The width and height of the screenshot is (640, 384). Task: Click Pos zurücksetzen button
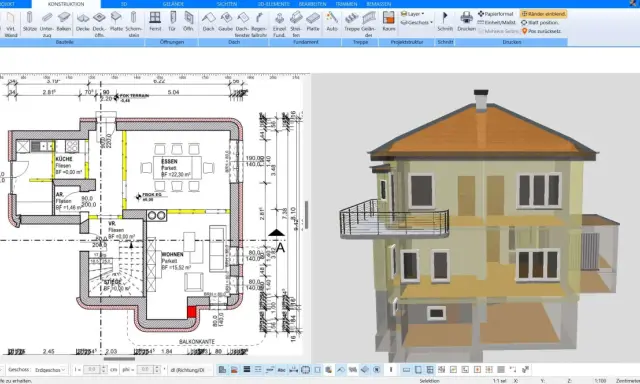coord(541,31)
